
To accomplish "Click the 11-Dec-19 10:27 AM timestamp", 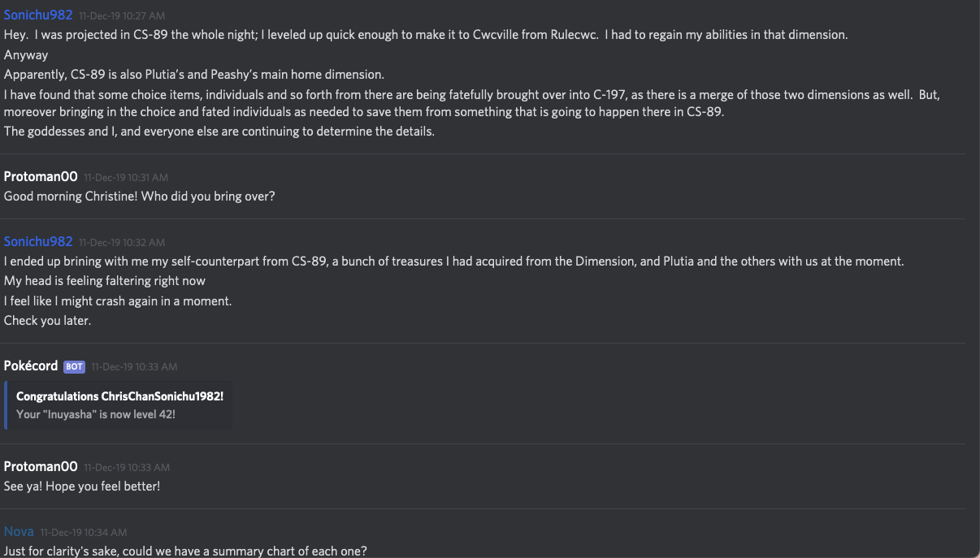I will click(123, 15).
